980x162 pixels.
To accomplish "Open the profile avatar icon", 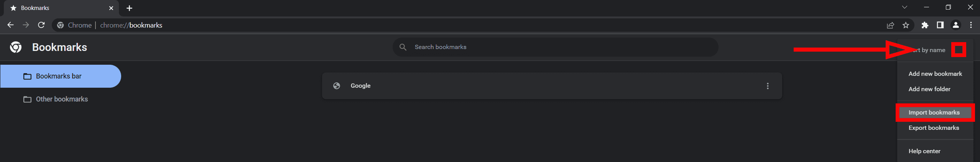I will point(955,25).
